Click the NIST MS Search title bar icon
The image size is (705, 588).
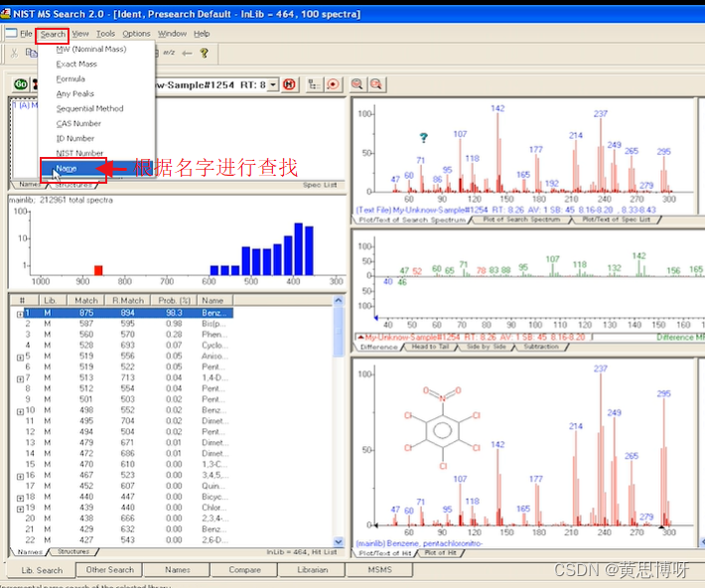pyautogui.click(x=5, y=14)
